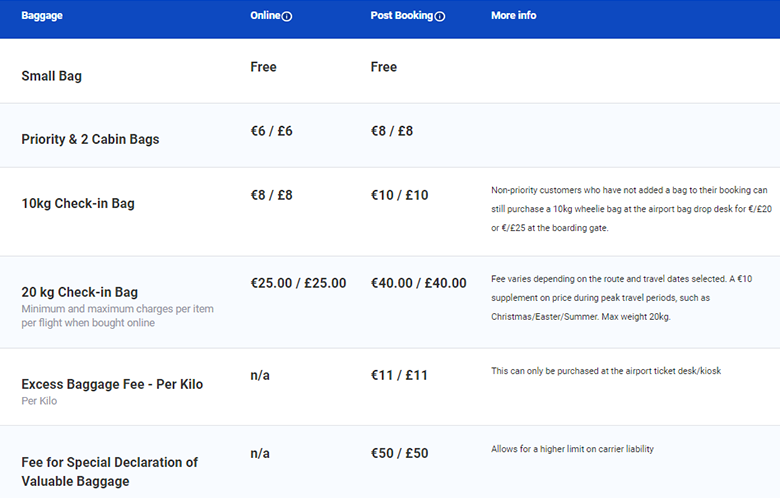
Task: Click the non-priority customers info note
Action: click(628, 208)
